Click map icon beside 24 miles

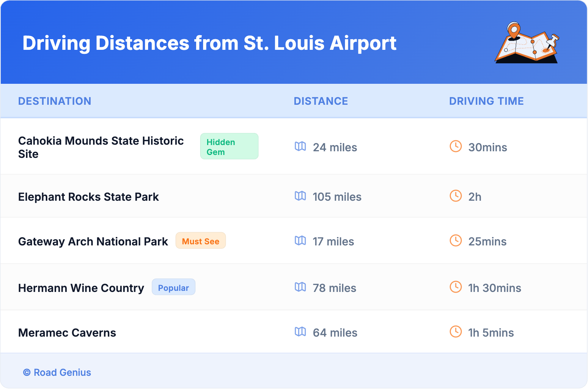(x=300, y=147)
